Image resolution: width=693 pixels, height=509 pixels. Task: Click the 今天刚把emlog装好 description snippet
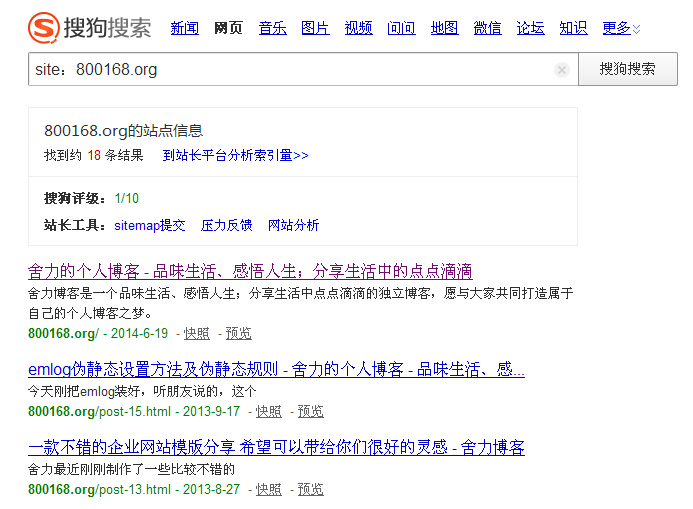pyautogui.click(x=142, y=391)
